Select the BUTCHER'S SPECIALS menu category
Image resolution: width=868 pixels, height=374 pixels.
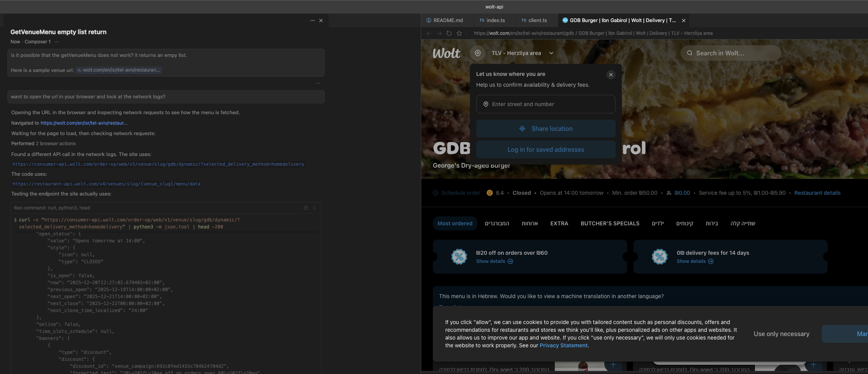[610, 223]
